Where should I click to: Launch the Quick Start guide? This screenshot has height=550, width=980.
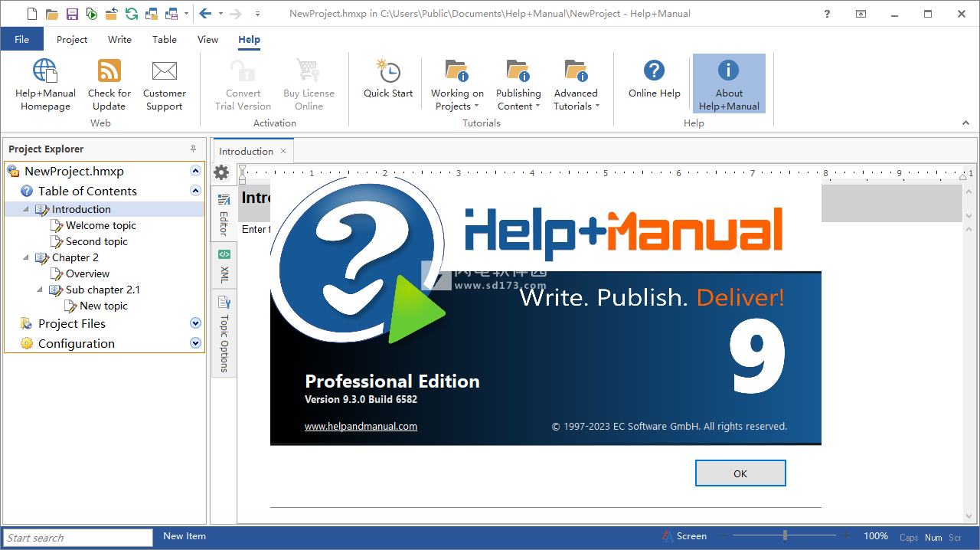388,79
